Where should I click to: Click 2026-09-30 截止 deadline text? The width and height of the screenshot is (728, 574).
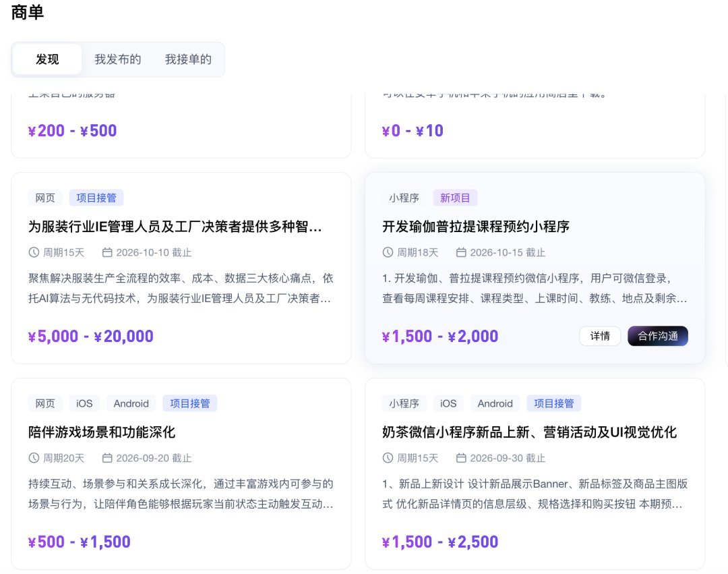[x=508, y=459]
